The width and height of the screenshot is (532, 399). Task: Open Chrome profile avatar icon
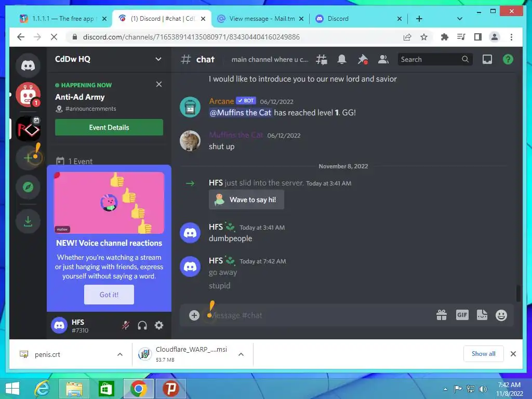coord(495,37)
